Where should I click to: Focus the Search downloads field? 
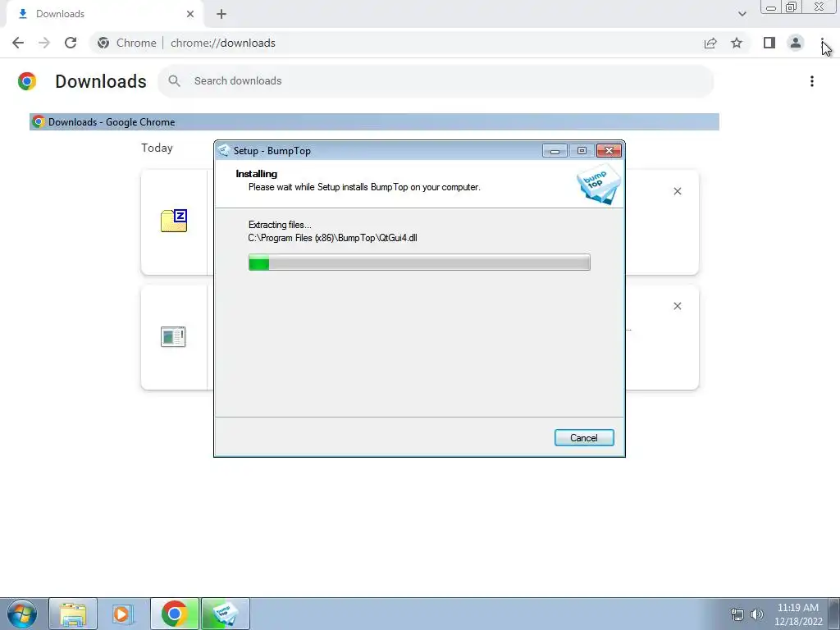436,81
